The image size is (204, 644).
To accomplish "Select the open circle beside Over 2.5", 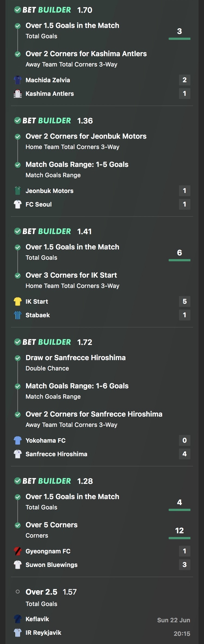I will click(18, 592).
